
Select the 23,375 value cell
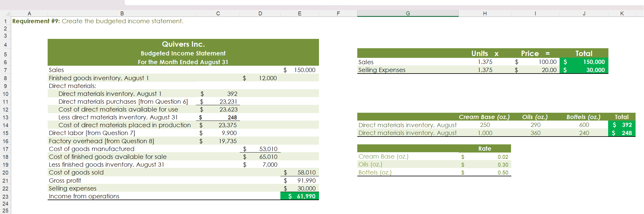[x=218, y=125]
